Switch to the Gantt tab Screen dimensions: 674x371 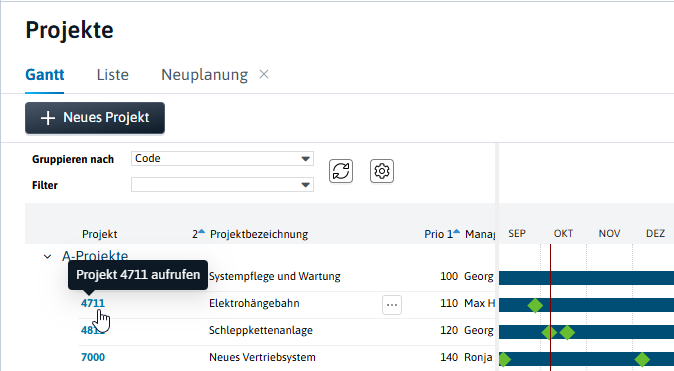45,75
